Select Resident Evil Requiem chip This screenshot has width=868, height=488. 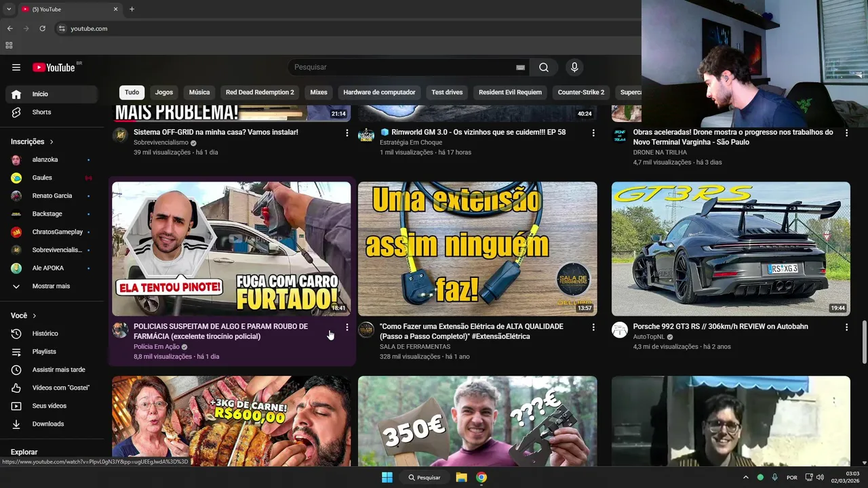[x=510, y=92]
